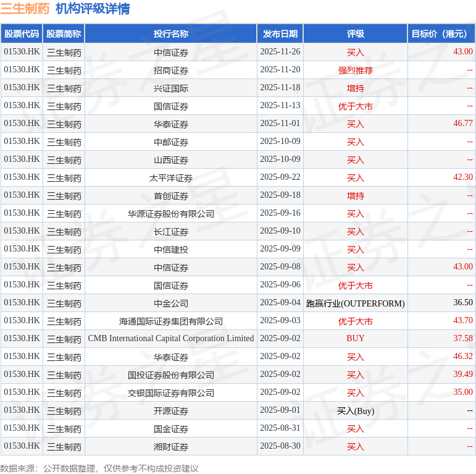Click the date 2025-09-01
This screenshot has height=474, width=476.
280,410
